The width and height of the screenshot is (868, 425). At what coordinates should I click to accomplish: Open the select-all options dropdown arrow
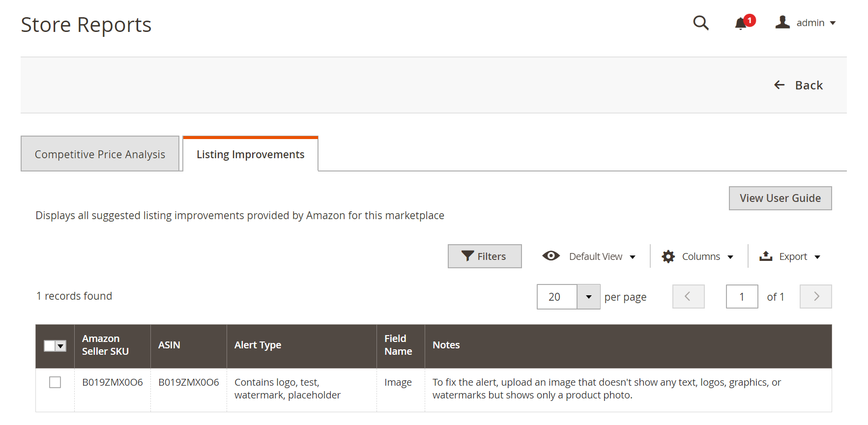click(x=60, y=346)
